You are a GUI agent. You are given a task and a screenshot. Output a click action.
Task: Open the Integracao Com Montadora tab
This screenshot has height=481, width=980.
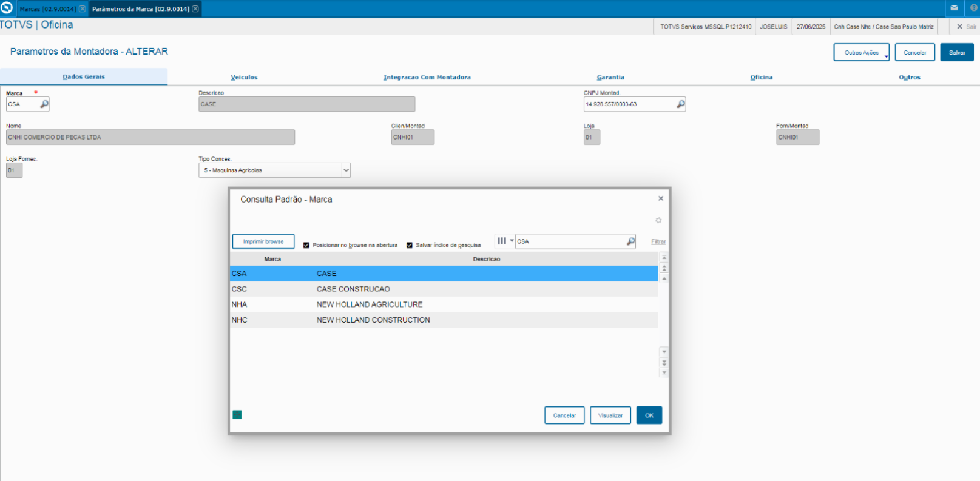pyautogui.click(x=427, y=78)
